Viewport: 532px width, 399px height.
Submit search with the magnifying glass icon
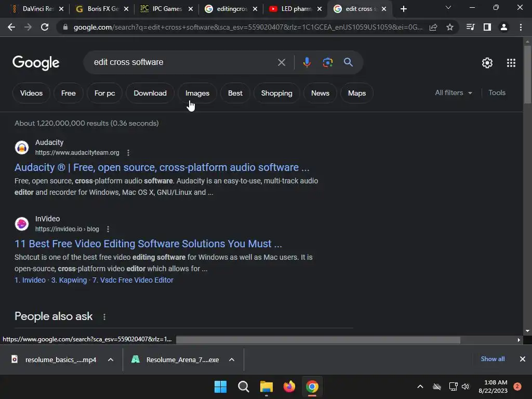pyautogui.click(x=348, y=62)
